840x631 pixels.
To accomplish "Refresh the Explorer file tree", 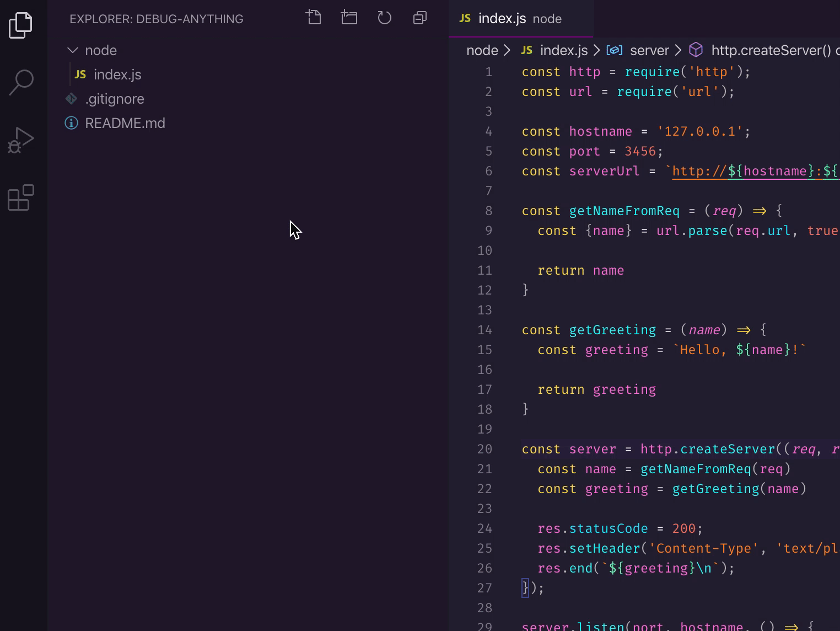I will click(384, 18).
